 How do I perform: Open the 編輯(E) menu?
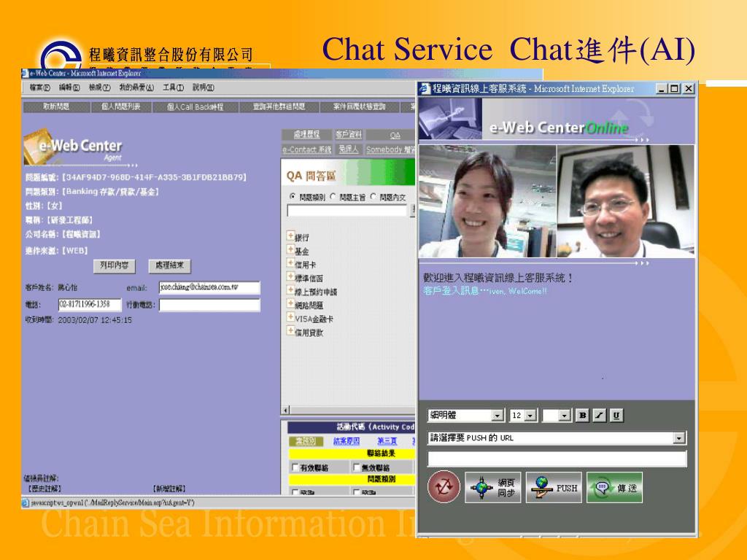coord(69,87)
